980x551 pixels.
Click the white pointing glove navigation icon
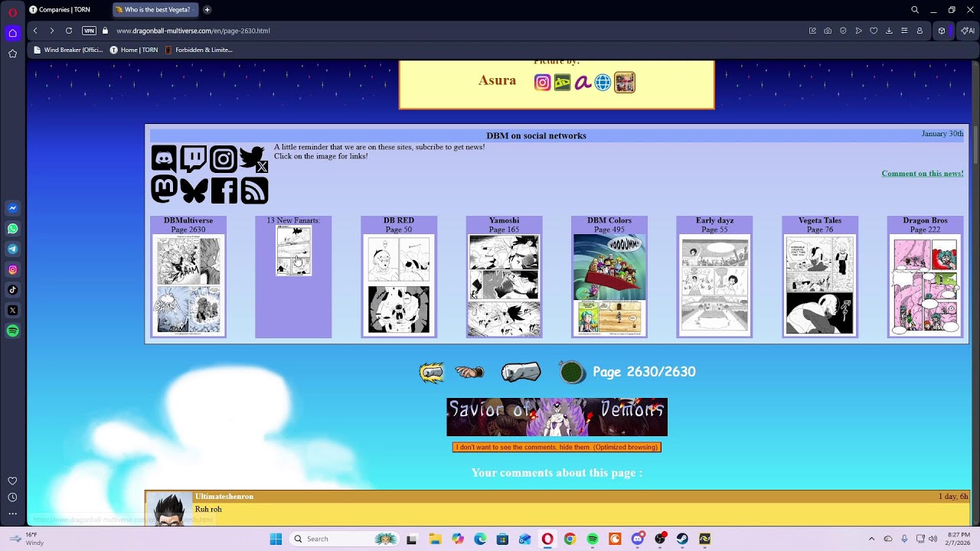coord(521,372)
